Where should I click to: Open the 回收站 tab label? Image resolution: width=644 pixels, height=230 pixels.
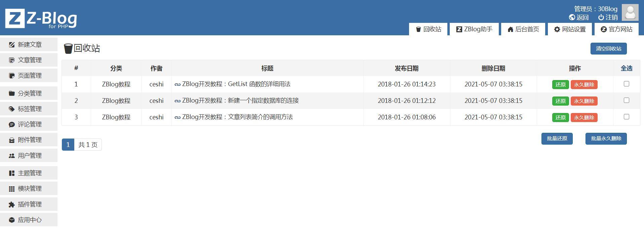pos(432,29)
